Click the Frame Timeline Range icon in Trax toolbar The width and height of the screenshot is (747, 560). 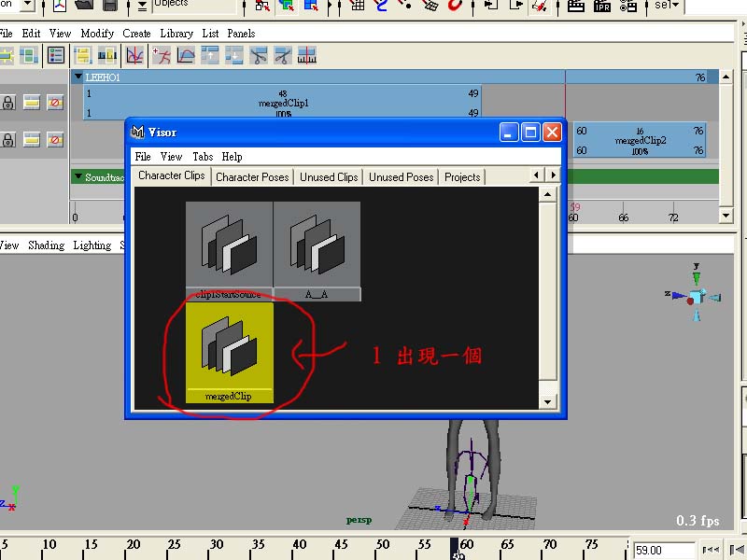28,56
